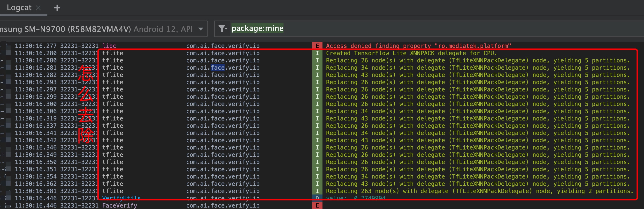Select the Replacing 263 node(s) log message
644x209 pixels.
[x=480, y=191]
